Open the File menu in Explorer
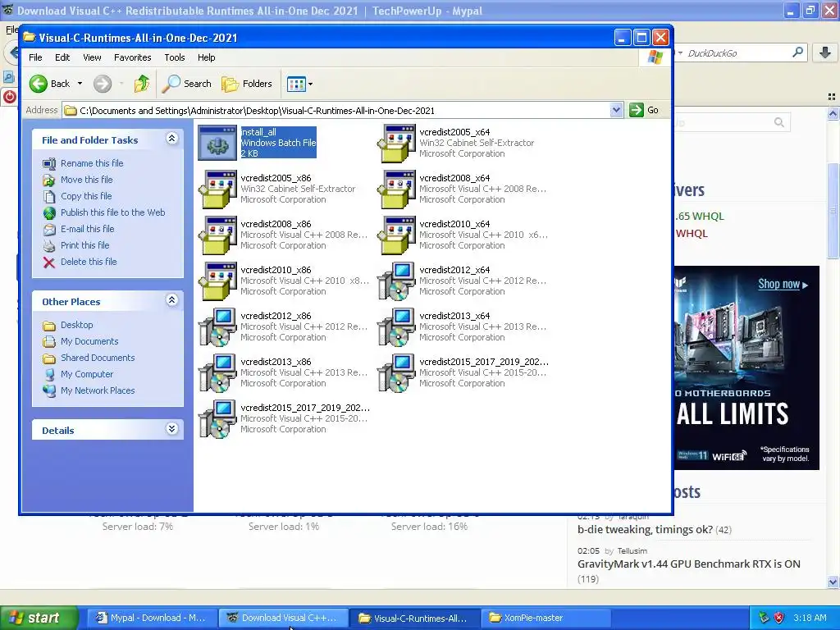 [35, 57]
